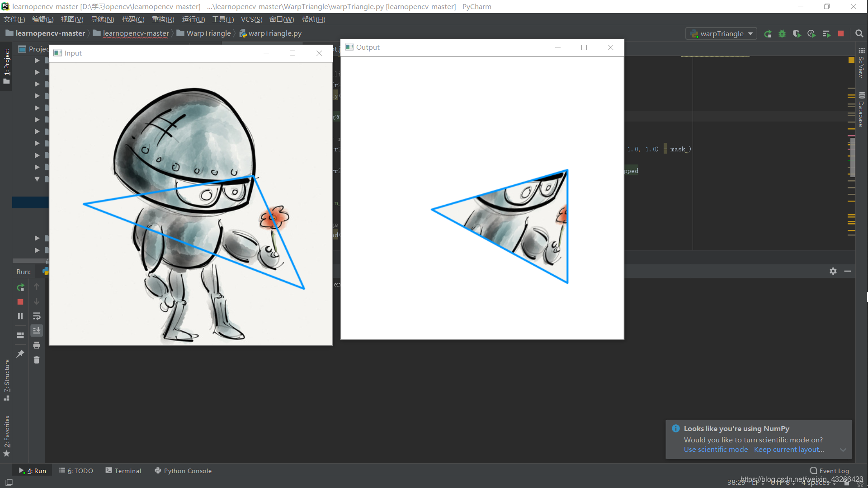Open the 重构(R) menu
The height and width of the screenshot is (488, 868).
163,19
